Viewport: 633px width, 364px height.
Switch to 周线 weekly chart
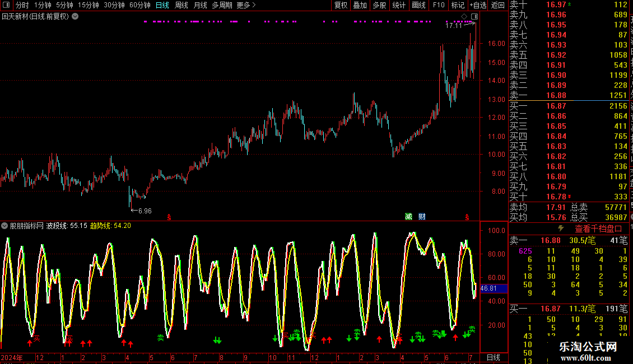[181, 5]
